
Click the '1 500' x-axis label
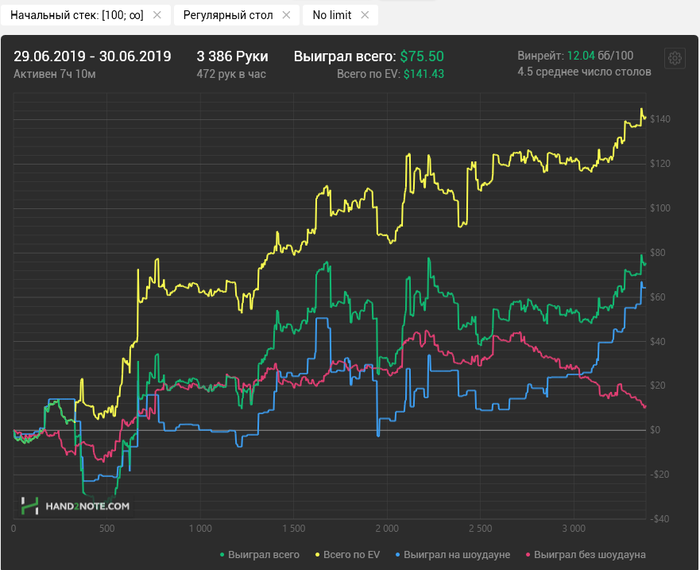(x=294, y=529)
